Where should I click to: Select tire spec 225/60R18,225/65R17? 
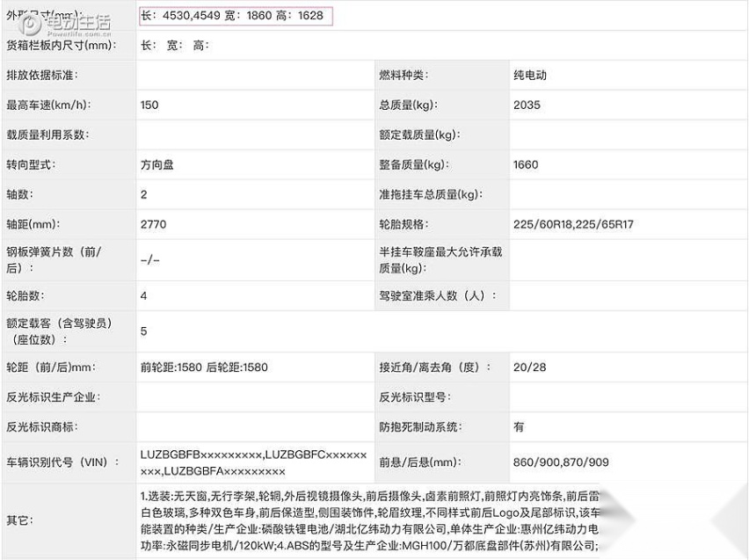point(573,224)
